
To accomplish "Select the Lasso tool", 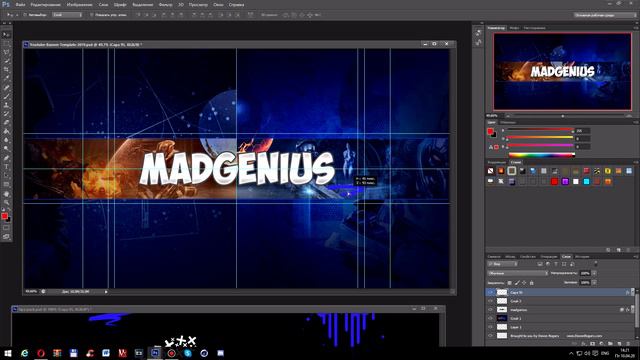I will coord(6,53).
